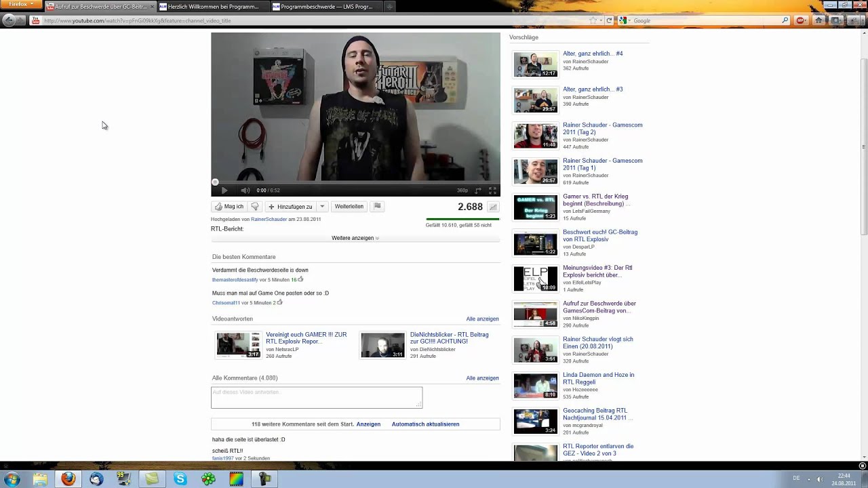Open Thunderbird from taskbar

point(96,479)
